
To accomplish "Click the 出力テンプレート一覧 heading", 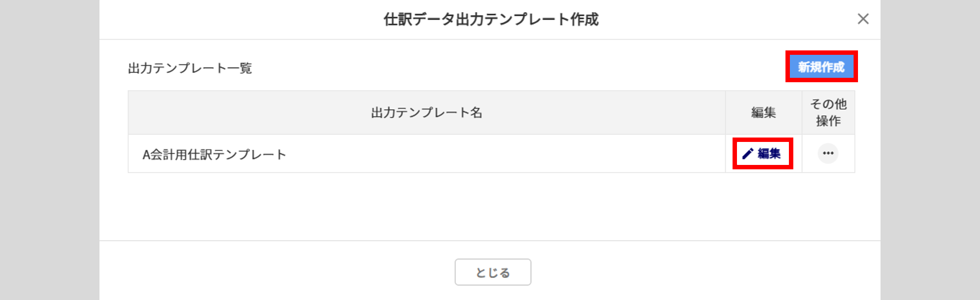I will pyautogui.click(x=190, y=68).
